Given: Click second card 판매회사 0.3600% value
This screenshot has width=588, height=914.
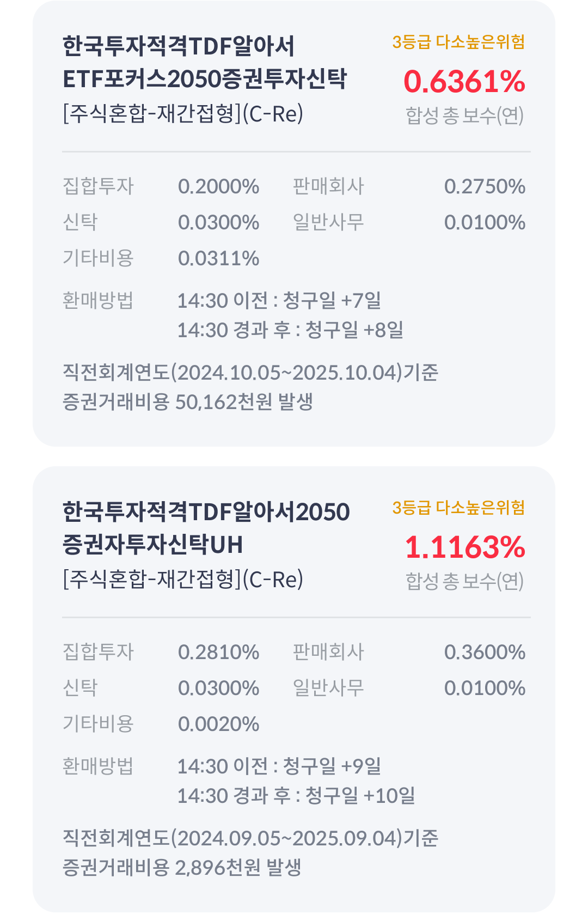Looking at the screenshot, I should (x=485, y=652).
